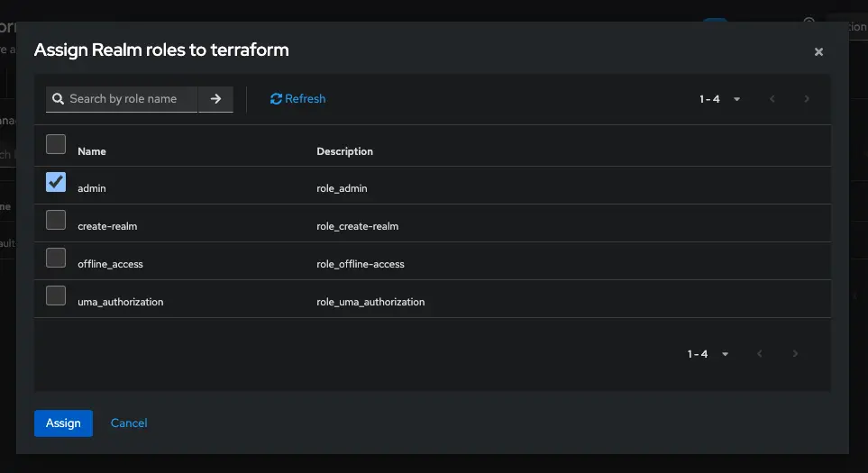
Task: Click top next page arrow
Action: [x=807, y=99]
